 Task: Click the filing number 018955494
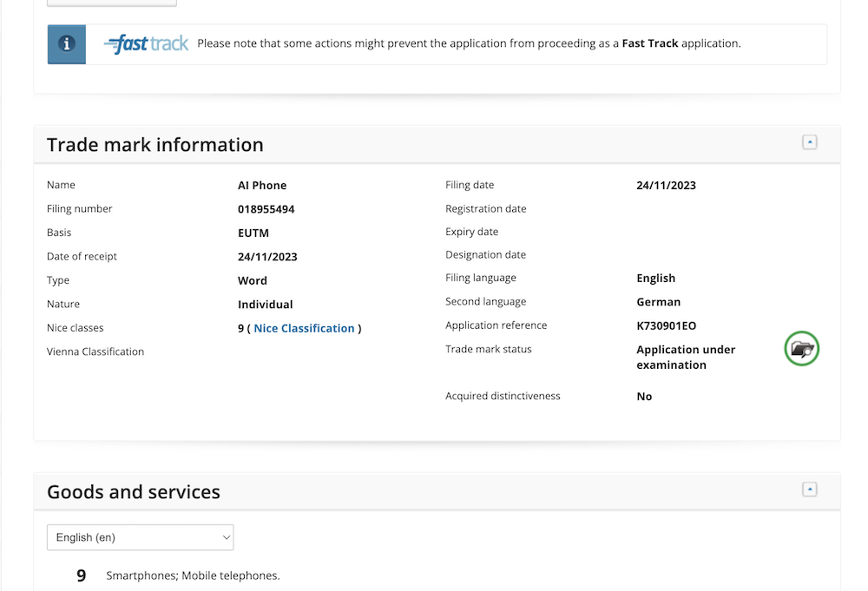coord(266,209)
